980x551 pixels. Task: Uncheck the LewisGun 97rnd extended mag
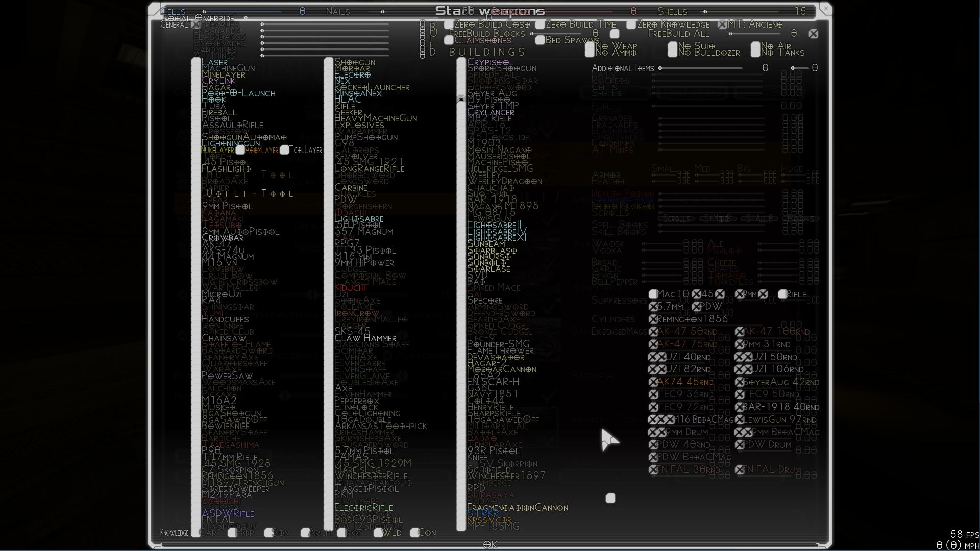[740, 420]
